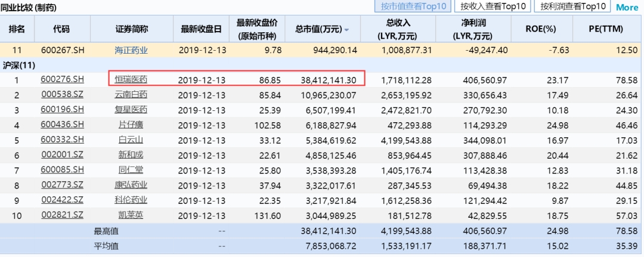
Task: Sort by the 总市值(万元) arrow
Action: (x=346, y=30)
